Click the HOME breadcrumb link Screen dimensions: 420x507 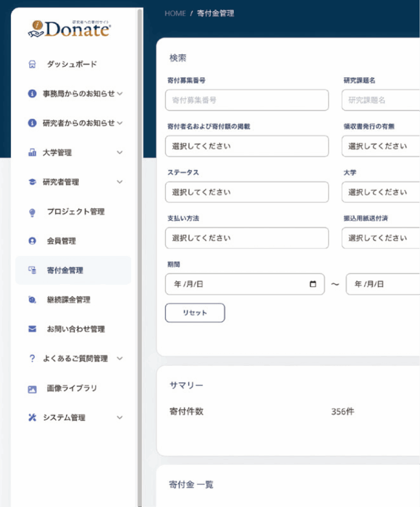pyautogui.click(x=175, y=13)
